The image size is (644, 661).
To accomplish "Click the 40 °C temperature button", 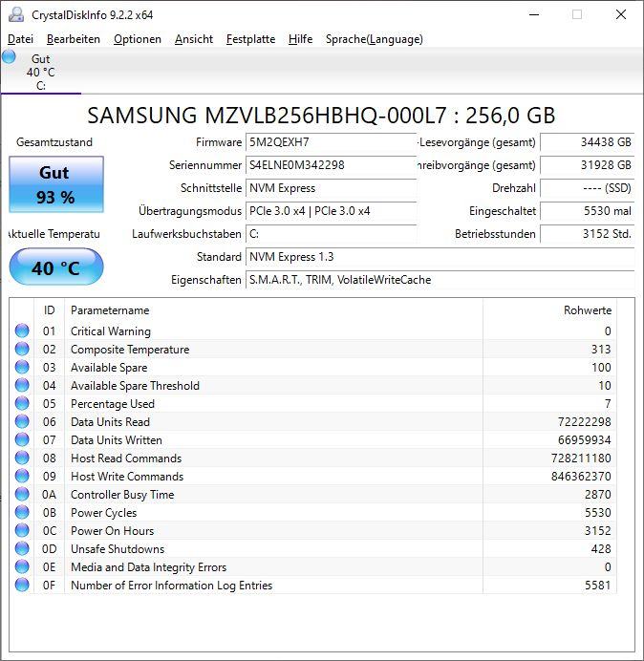I will click(x=56, y=267).
